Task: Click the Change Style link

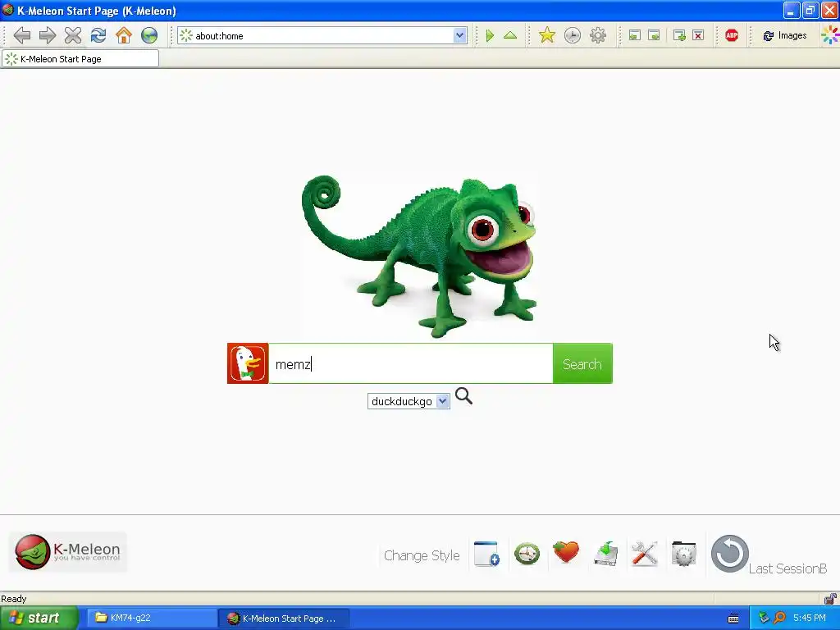Action: 422,555
